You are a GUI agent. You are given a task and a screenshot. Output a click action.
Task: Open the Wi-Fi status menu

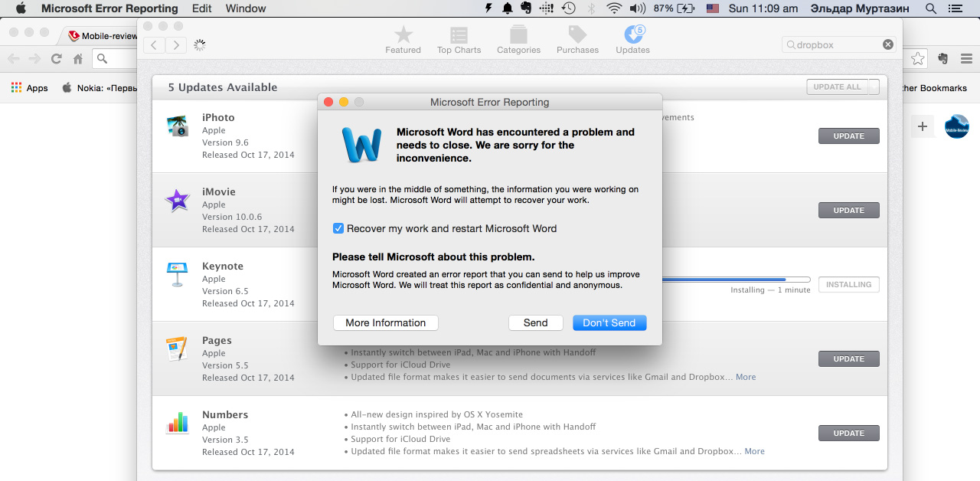pyautogui.click(x=614, y=8)
